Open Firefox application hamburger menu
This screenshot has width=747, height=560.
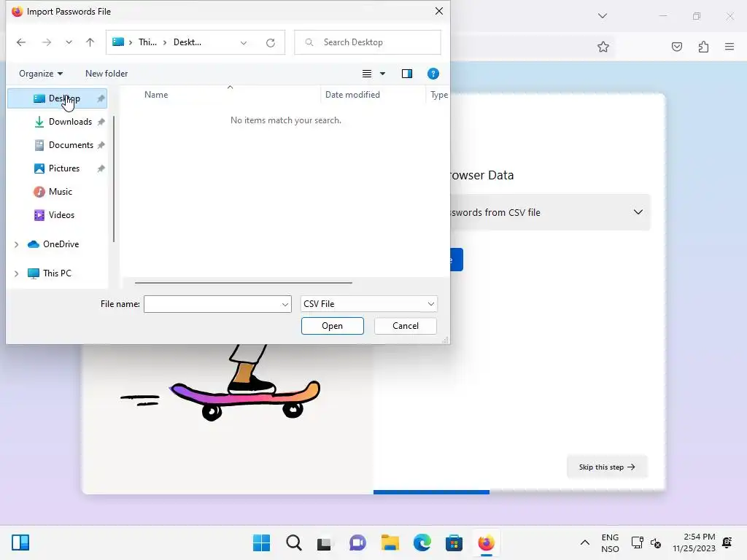pyautogui.click(x=729, y=47)
